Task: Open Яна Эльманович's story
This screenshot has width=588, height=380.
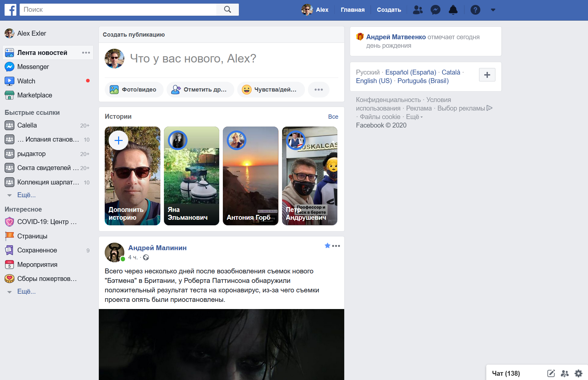Action: pyautogui.click(x=191, y=176)
